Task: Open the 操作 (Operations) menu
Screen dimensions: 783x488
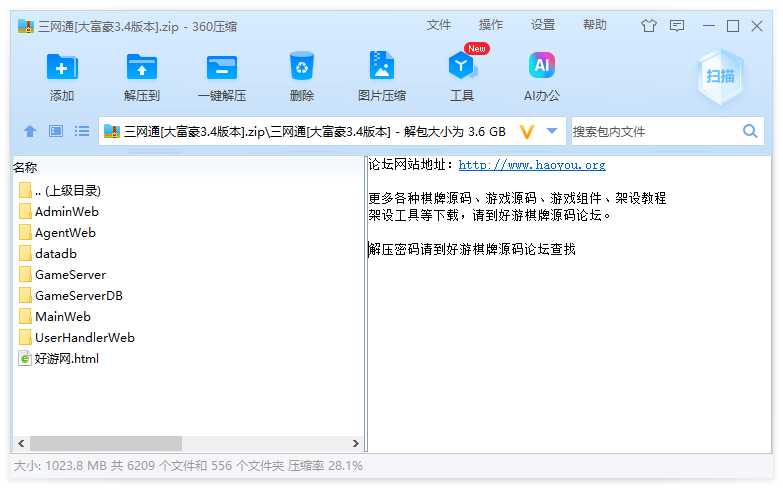Action: coord(490,25)
